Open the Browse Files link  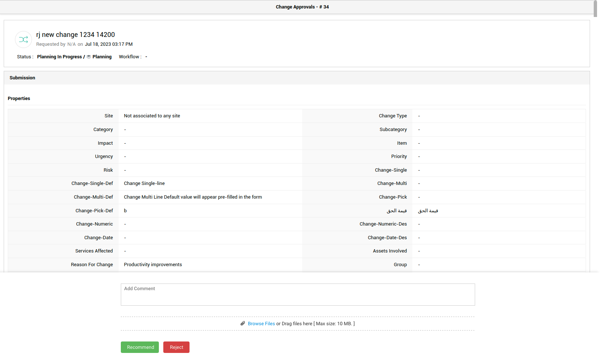[x=261, y=324]
